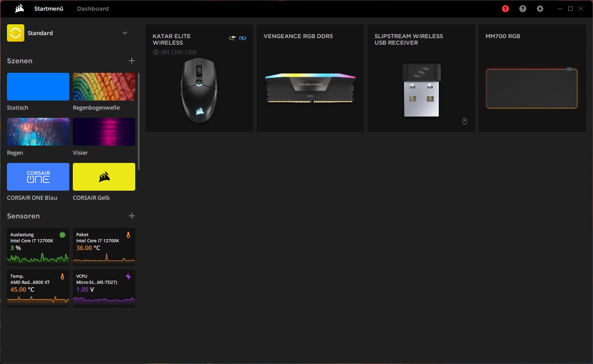Switch to the Dashboard tab
This screenshot has height=364, width=593.
93,8
